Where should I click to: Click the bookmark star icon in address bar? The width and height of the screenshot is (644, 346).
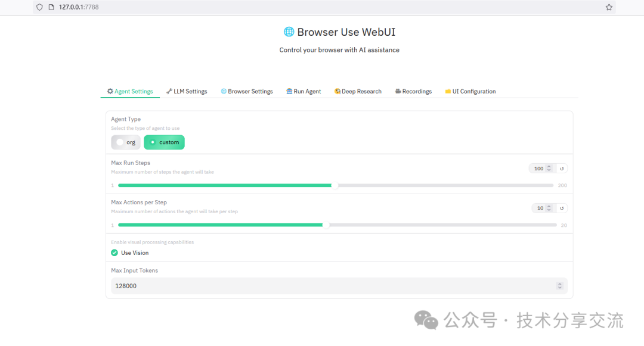(x=609, y=7)
